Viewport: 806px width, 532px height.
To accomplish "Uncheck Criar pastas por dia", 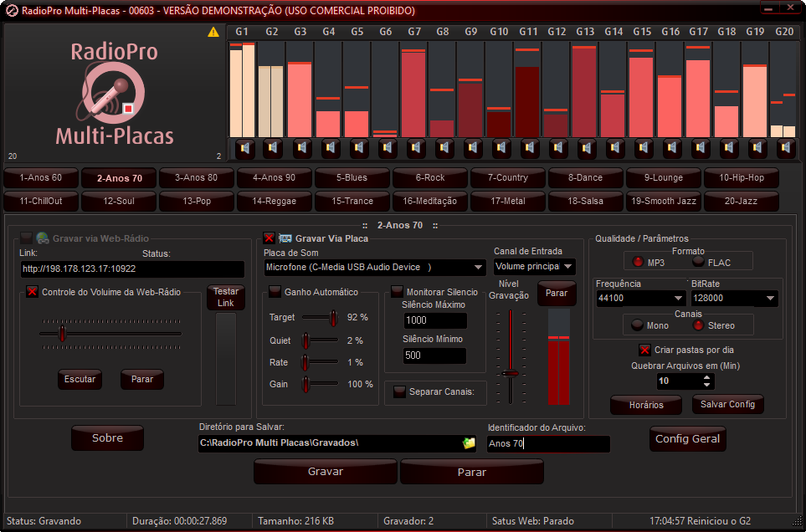I will [x=644, y=350].
